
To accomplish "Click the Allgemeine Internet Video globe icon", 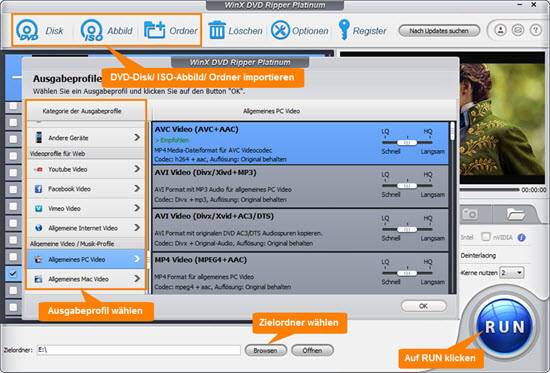I will 39,228.
